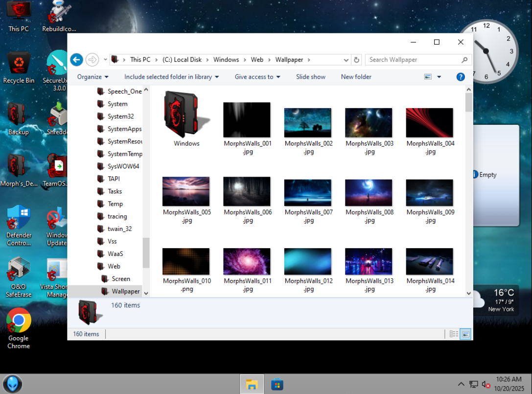This screenshot has width=532, height=394.
Task: Open the change view options dropdown arrow
Action: click(439, 77)
